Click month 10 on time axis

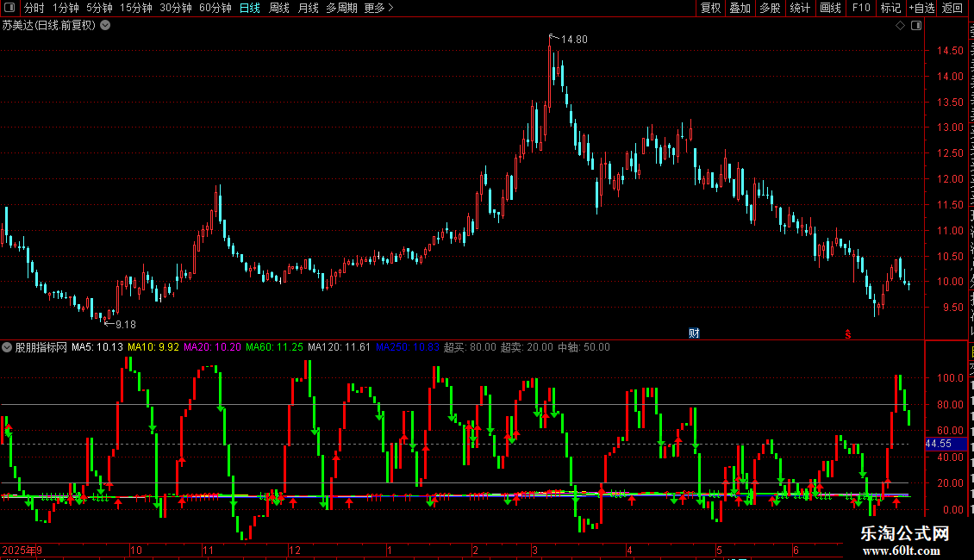[136, 550]
